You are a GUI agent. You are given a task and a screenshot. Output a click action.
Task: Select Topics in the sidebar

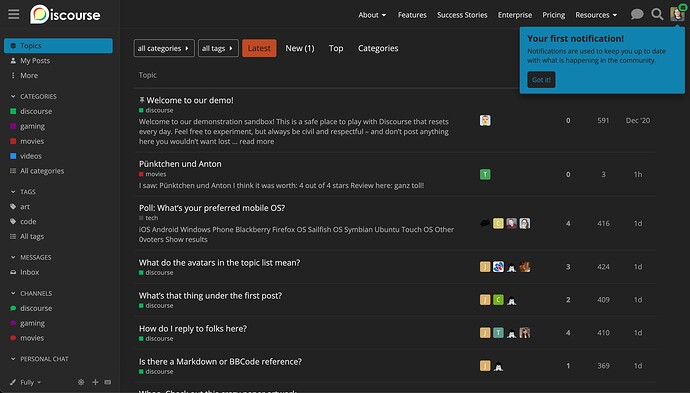pyautogui.click(x=59, y=45)
